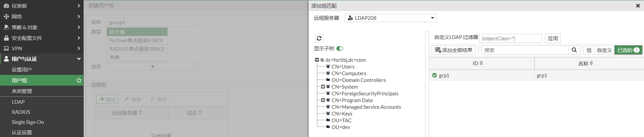Click the 应用 button
The height and width of the screenshot is (137, 644).
tap(553, 38)
